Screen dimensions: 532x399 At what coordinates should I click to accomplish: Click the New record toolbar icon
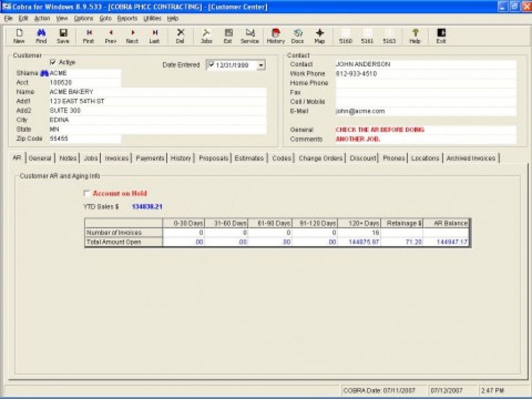[x=19, y=36]
